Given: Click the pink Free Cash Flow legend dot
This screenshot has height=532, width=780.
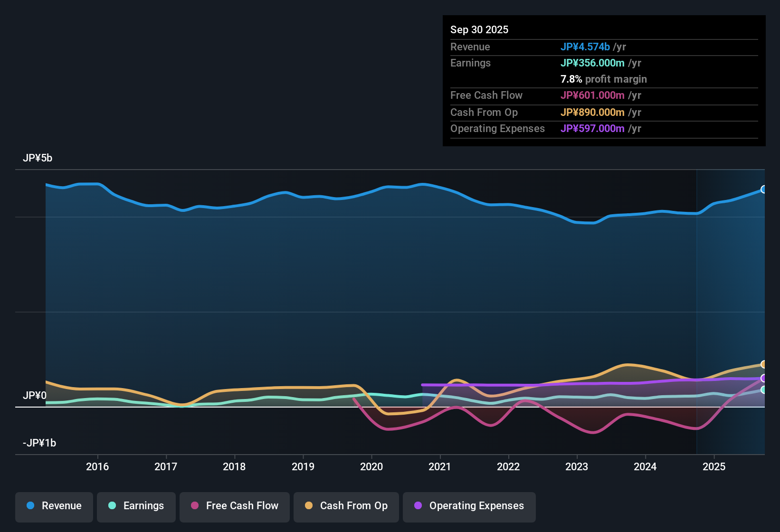Looking at the screenshot, I should pos(194,506).
